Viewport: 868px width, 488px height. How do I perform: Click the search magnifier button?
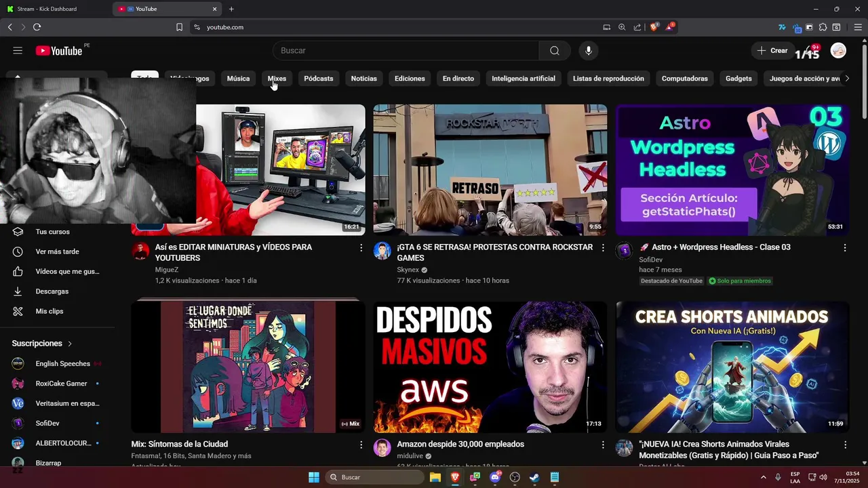pos(555,51)
